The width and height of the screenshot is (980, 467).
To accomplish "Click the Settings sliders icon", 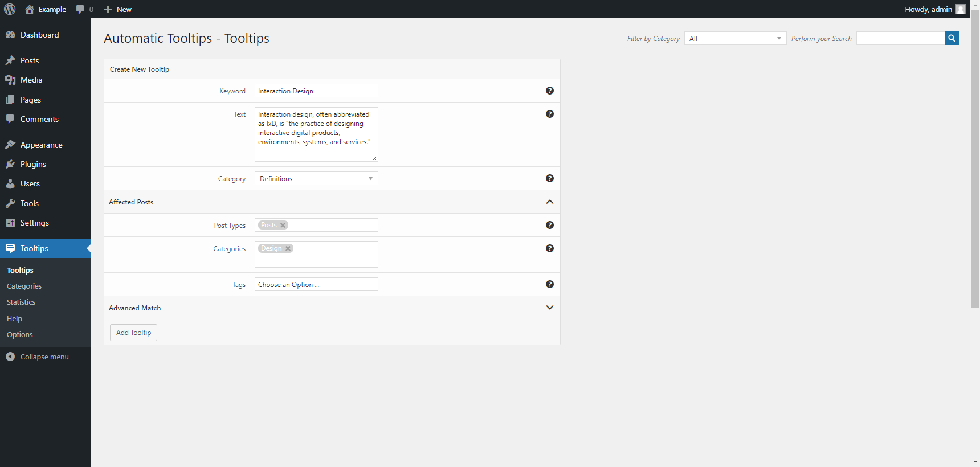I will click(x=10, y=223).
